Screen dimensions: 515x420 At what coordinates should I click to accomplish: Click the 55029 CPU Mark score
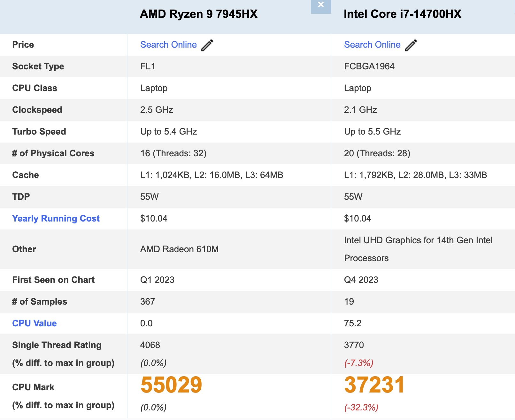171,385
